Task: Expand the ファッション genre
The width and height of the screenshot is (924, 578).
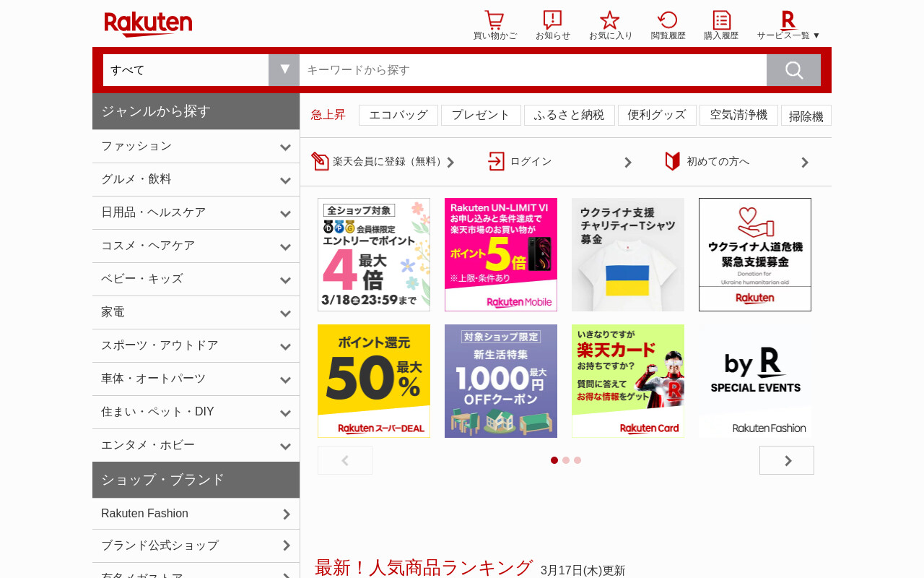Action: [x=196, y=147]
